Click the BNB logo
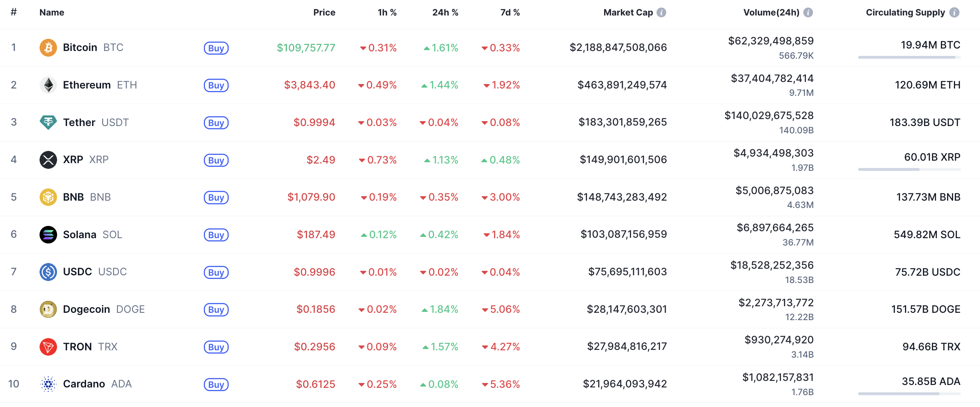The height and width of the screenshot is (407, 980). click(x=49, y=197)
